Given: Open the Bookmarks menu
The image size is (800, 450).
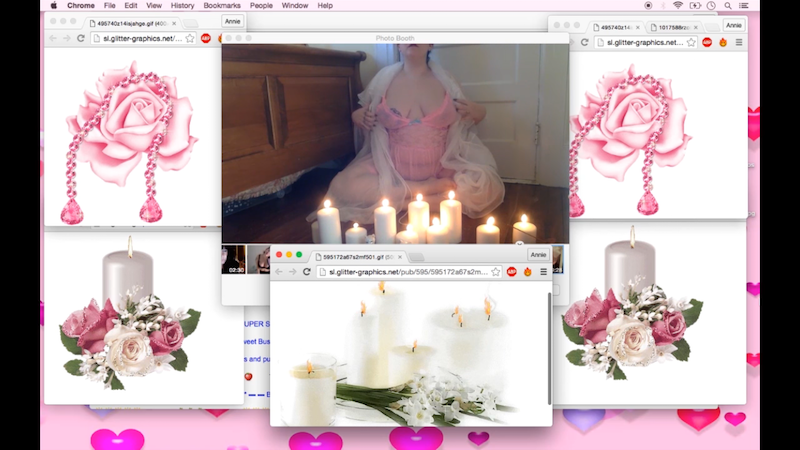Looking at the screenshot, I should [x=222, y=5].
